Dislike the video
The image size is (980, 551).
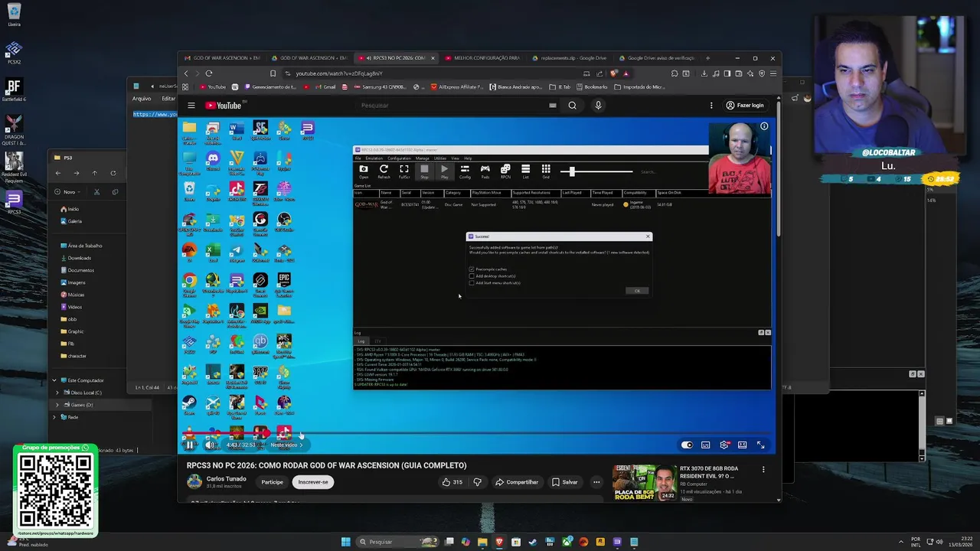[477, 482]
